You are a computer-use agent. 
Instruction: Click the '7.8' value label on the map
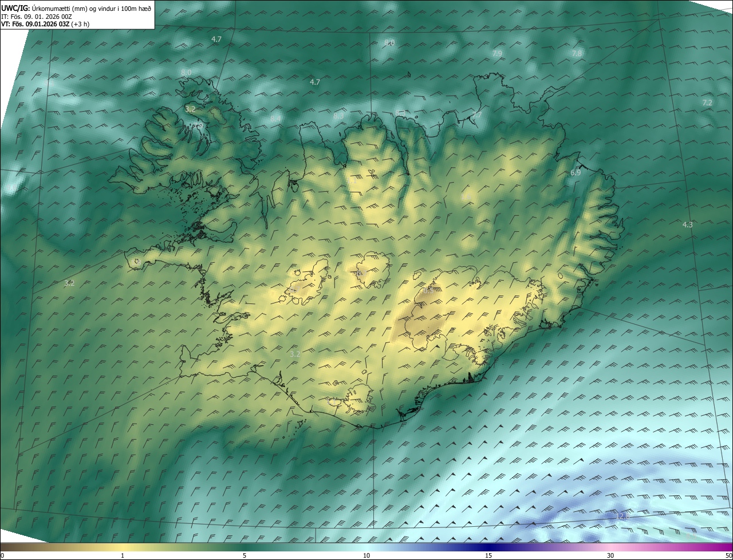[x=577, y=53]
